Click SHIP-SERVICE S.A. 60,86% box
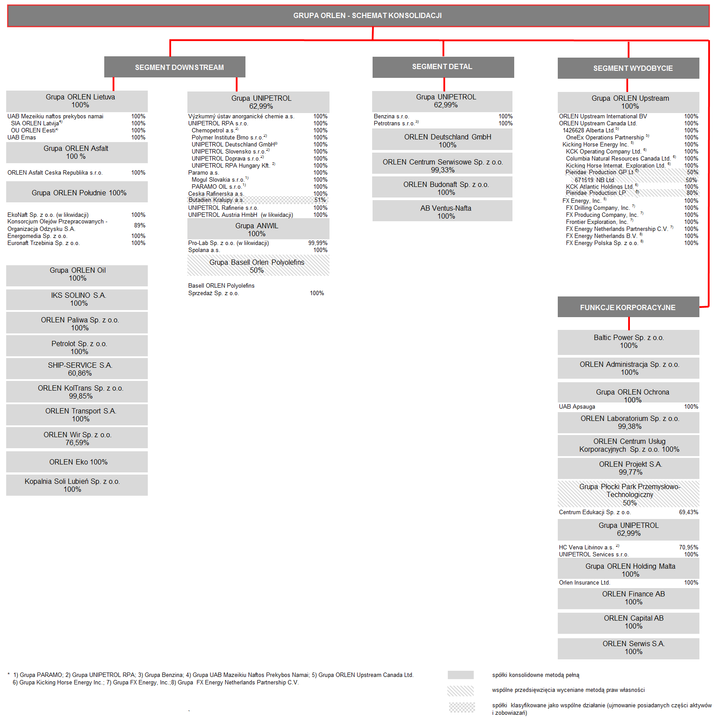 tap(77, 369)
